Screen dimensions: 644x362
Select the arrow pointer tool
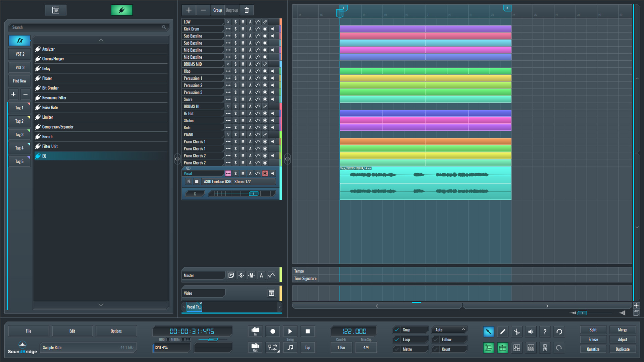click(488, 331)
